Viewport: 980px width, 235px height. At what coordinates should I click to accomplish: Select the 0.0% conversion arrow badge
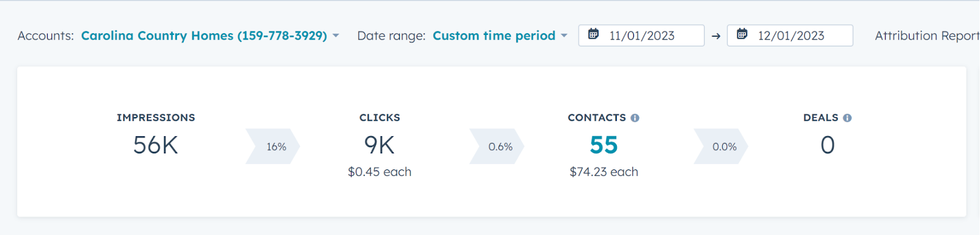[x=721, y=147]
